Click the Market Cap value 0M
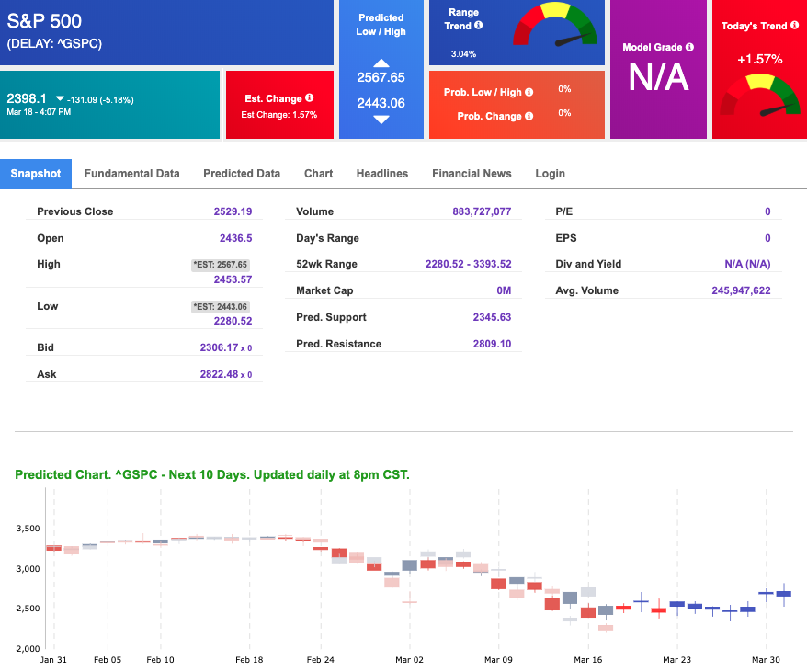The image size is (807, 672). (504, 290)
